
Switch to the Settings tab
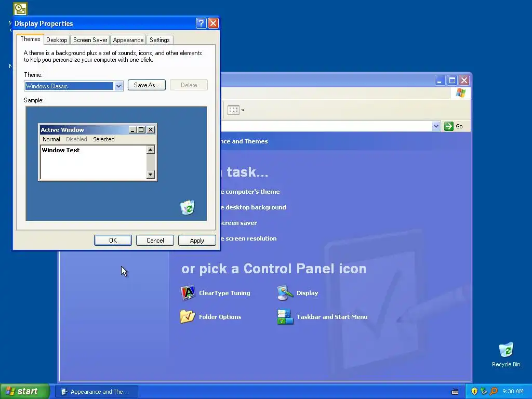coord(159,40)
